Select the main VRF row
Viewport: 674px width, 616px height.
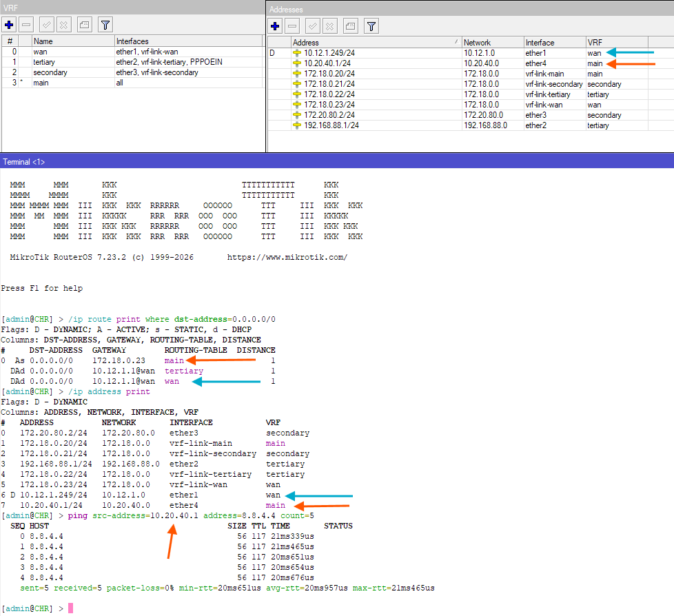(x=132, y=83)
